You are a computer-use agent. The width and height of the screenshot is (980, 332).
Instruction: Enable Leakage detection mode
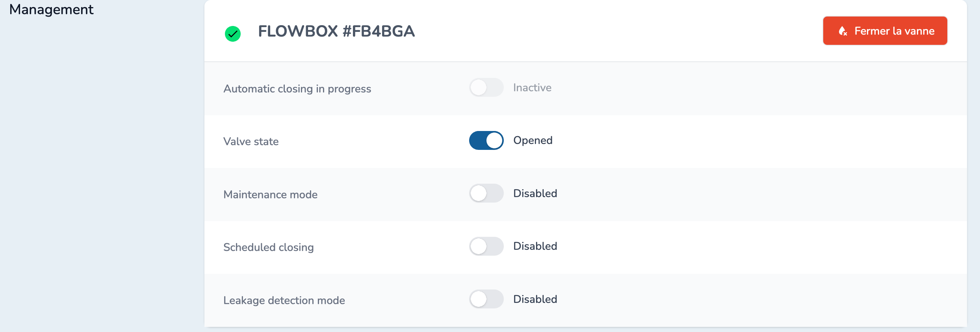click(x=486, y=299)
